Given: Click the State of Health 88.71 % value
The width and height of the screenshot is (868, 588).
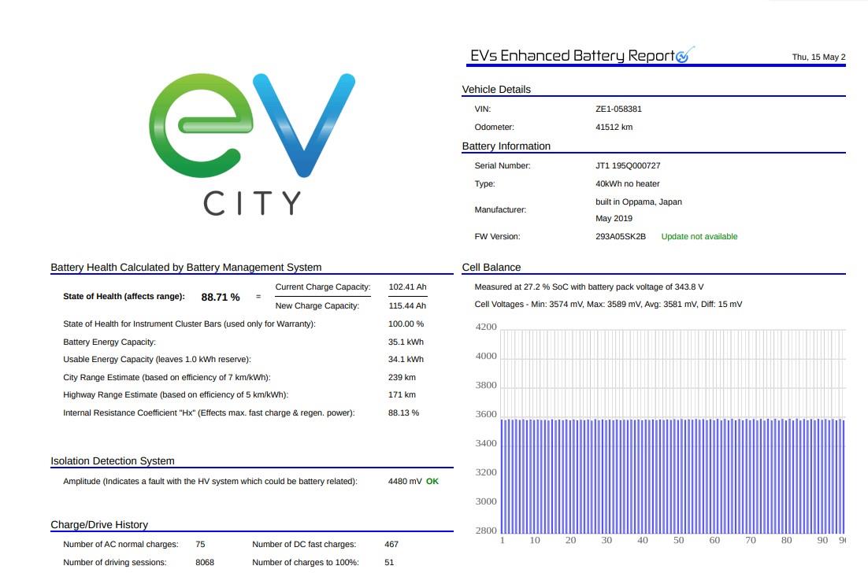Looking at the screenshot, I should click(x=221, y=297).
